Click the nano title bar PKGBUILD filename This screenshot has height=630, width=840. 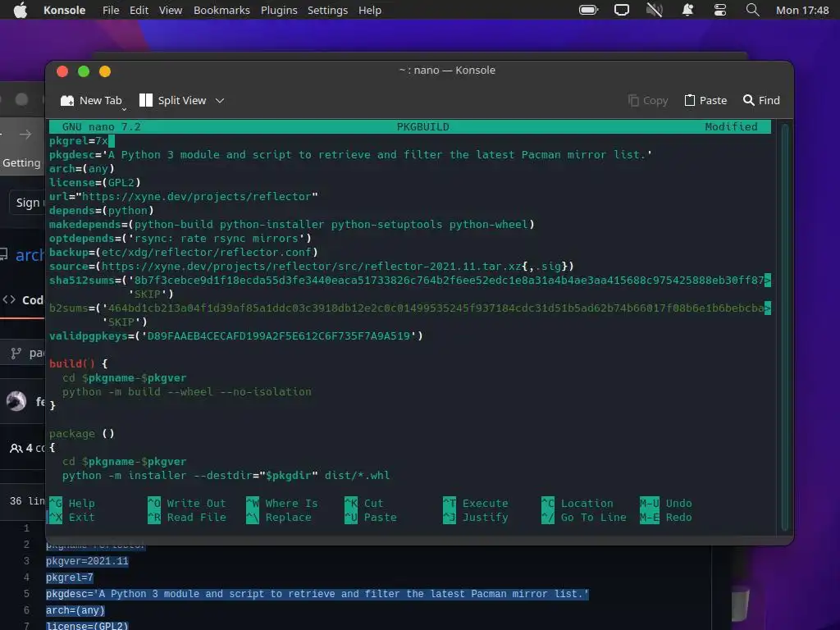pyautogui.click(x=422, y=127)
